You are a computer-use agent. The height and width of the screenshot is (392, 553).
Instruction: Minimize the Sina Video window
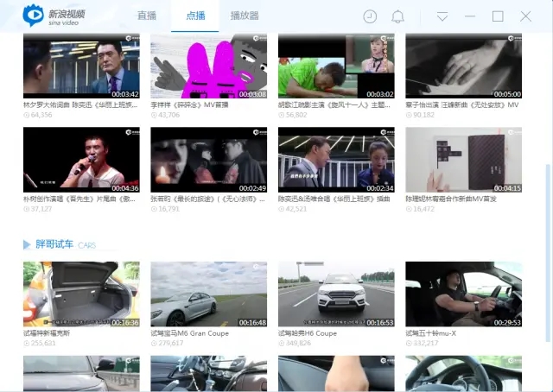click(x=470, y=16)
